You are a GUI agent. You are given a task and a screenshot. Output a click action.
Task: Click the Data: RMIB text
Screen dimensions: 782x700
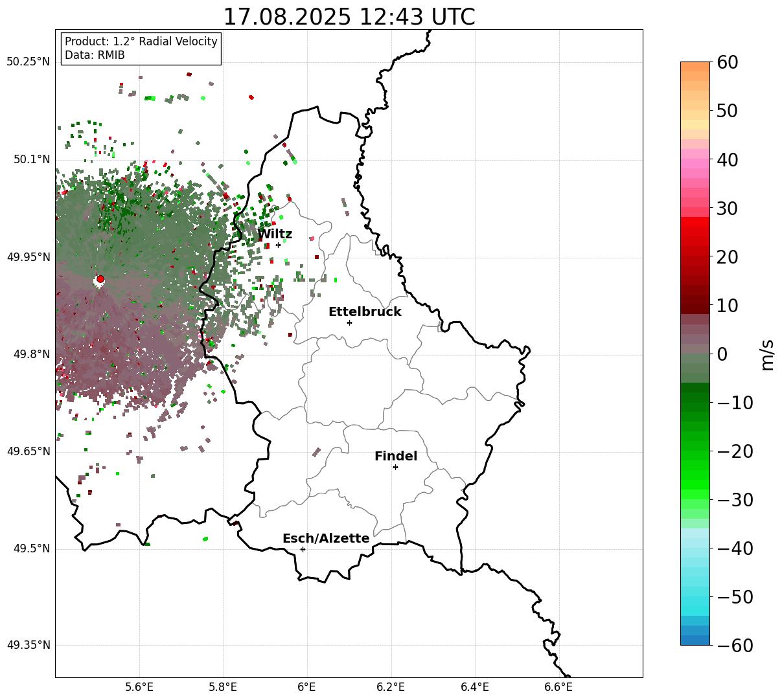pyautogui.click(x=95, y=56)
